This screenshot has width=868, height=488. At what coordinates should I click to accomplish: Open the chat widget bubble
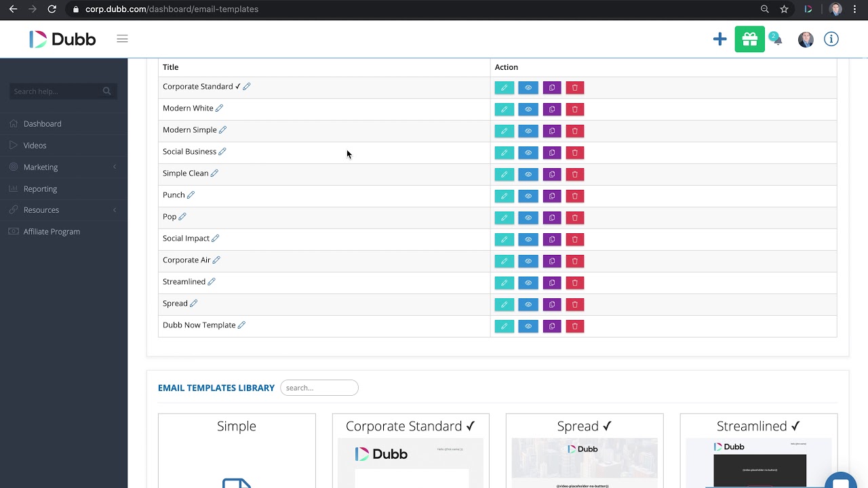841,481
